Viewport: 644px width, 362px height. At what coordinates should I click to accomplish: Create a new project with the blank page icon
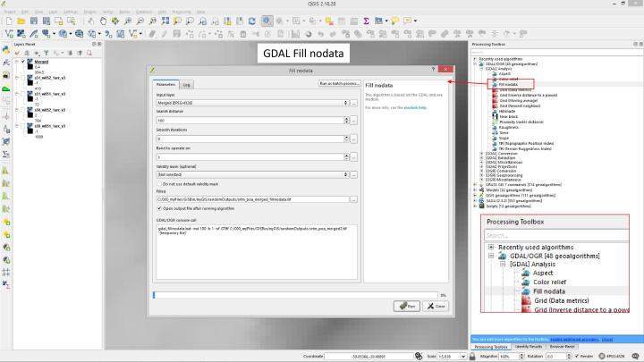point(7,20)
